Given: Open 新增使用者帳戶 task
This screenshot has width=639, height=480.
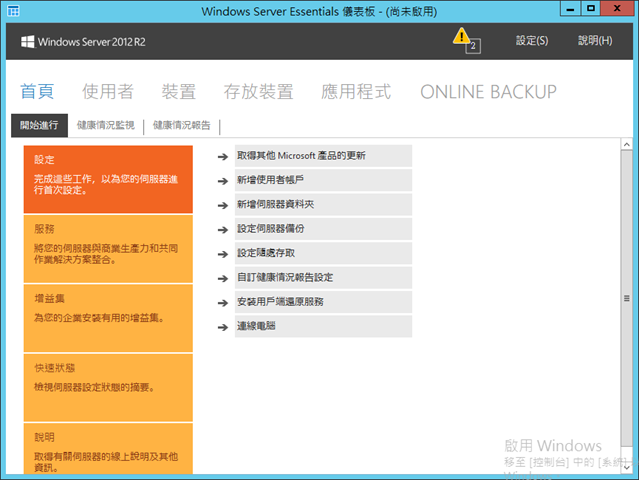Looking at the screenshot, I should point(323,180).
